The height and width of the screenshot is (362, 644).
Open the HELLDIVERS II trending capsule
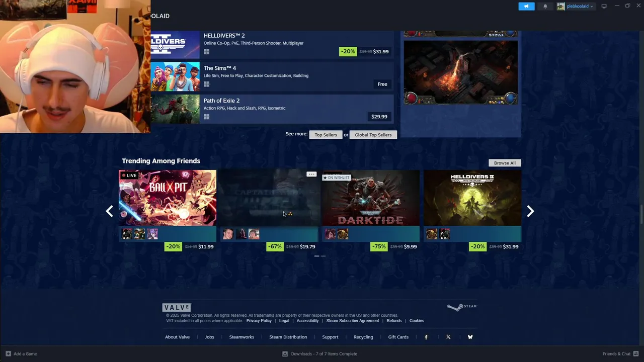coord(472,198)
